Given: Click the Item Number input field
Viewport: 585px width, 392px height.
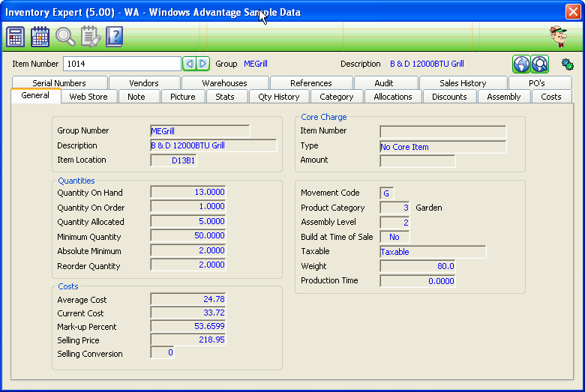Looking at the screenshot, I should coord(121,64).
